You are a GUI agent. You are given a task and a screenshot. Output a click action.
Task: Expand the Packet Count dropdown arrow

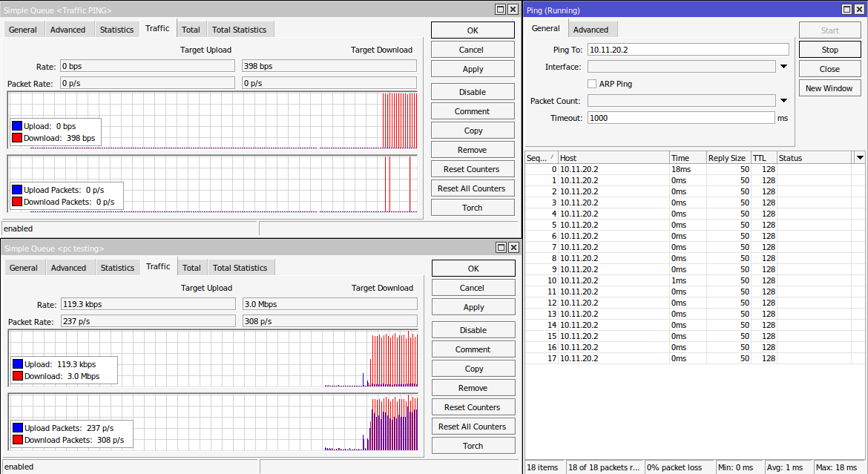(784, 101)
